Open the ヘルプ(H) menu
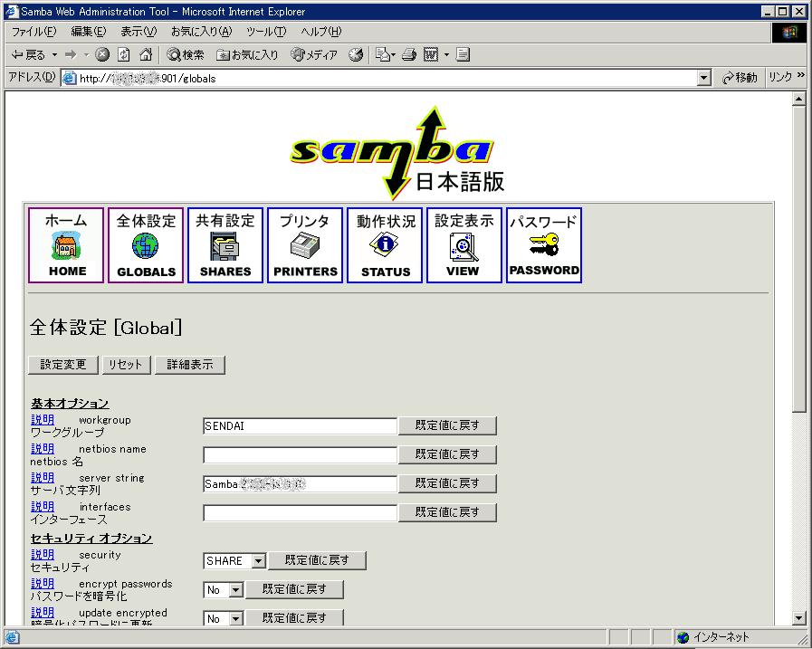The image size is (812, 649). pos(321,32)
